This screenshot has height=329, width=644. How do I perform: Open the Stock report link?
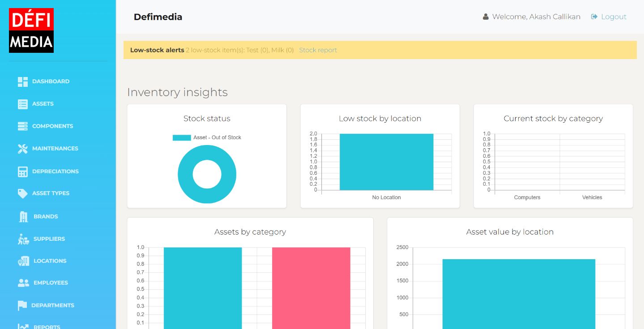318,50
